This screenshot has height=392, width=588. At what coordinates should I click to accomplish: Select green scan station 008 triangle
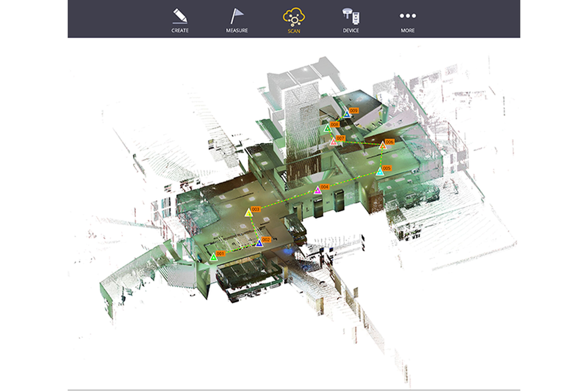click(x=327, y=129)
